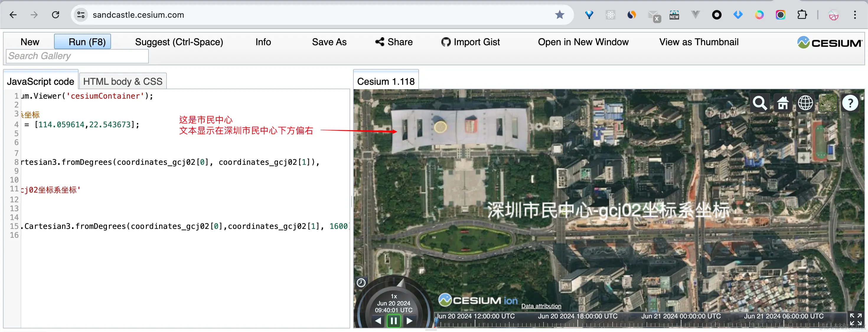Viewport: 868px width, 332px height.
Task: Play the animation forward
Action: 409,320
